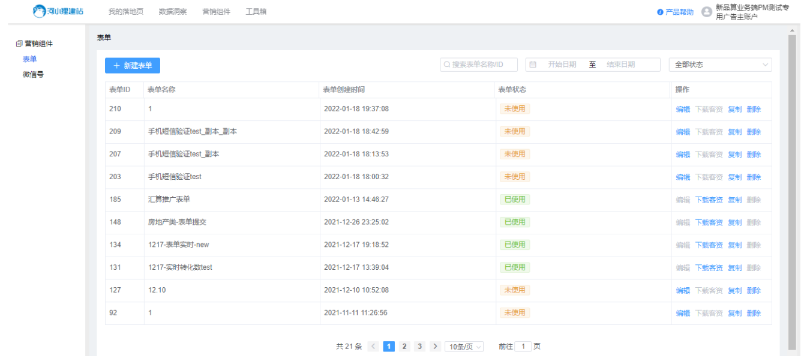Screen dimensions: 801x363
Task: Select 微信号 in the sidebar
Action: pyautogui.click(x=33, y=75)
